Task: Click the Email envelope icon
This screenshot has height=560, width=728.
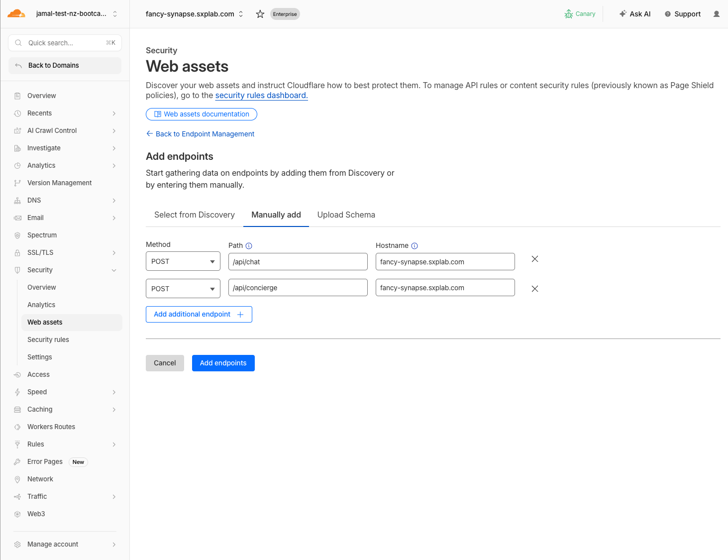Action: tap(17, 218)
